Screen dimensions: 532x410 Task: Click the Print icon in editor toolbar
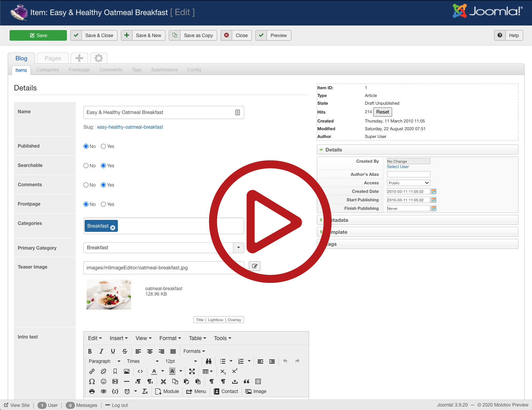point(92,391)
